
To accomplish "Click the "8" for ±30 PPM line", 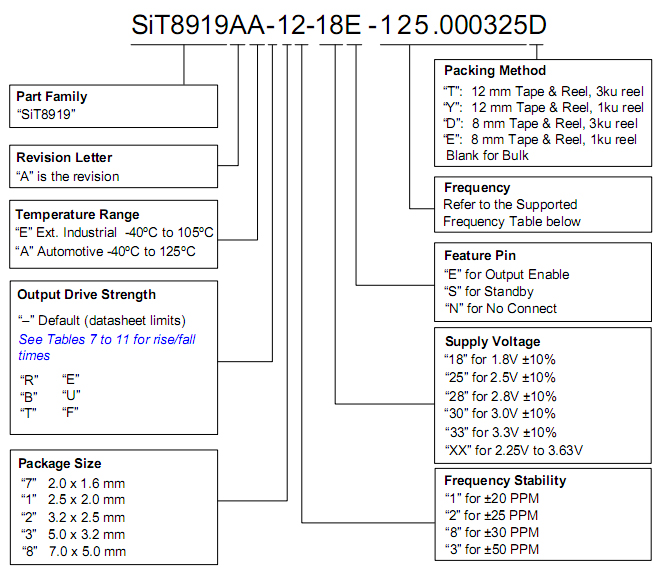I will point(492,532).
